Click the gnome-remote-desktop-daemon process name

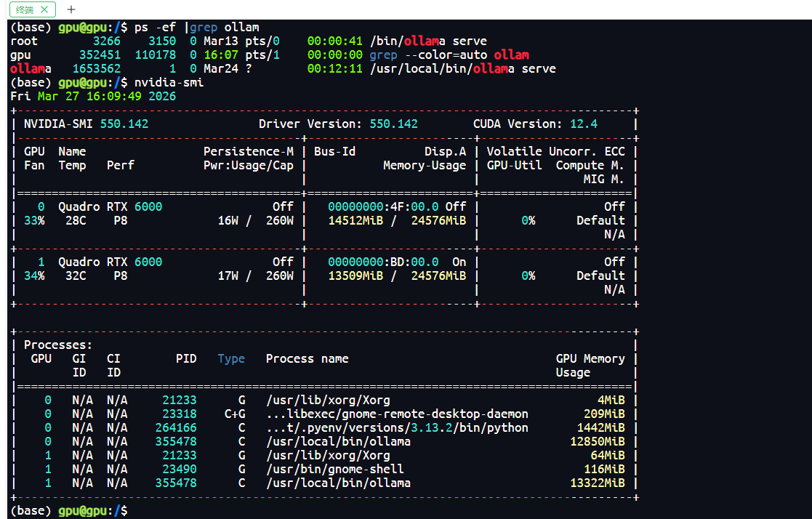tap(397, 414)
